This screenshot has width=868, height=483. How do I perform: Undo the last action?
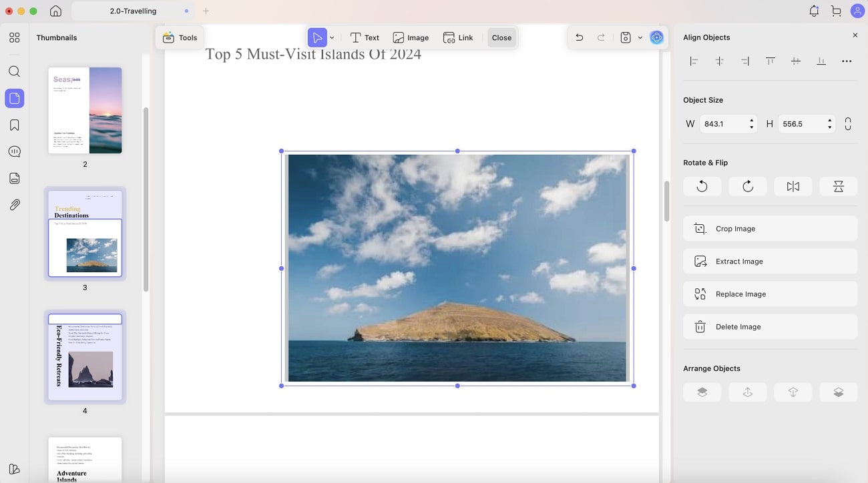point(579,37)
